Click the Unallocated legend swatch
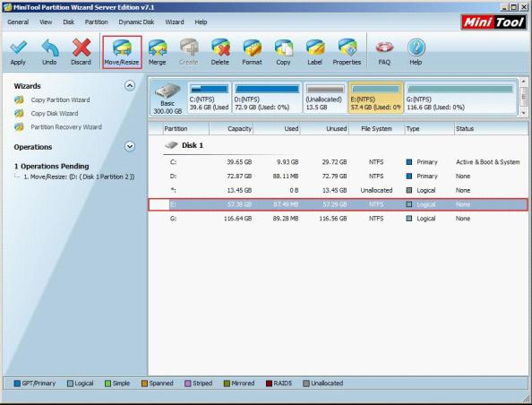 [x=306, y=383]
